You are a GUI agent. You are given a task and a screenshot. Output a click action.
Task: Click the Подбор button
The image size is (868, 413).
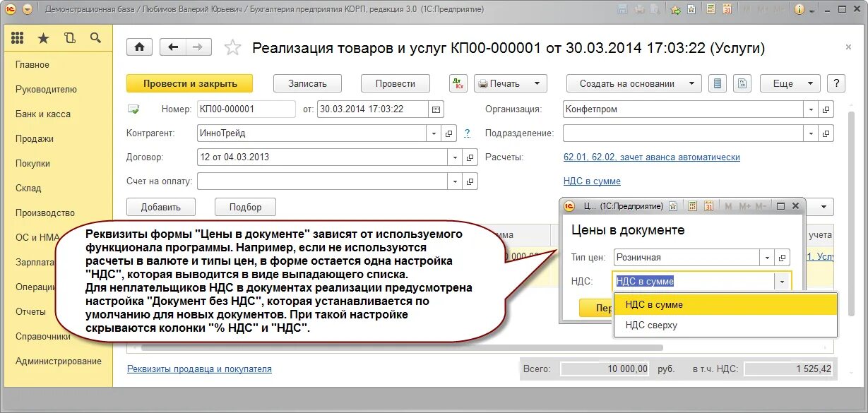(x=245, y=207)
